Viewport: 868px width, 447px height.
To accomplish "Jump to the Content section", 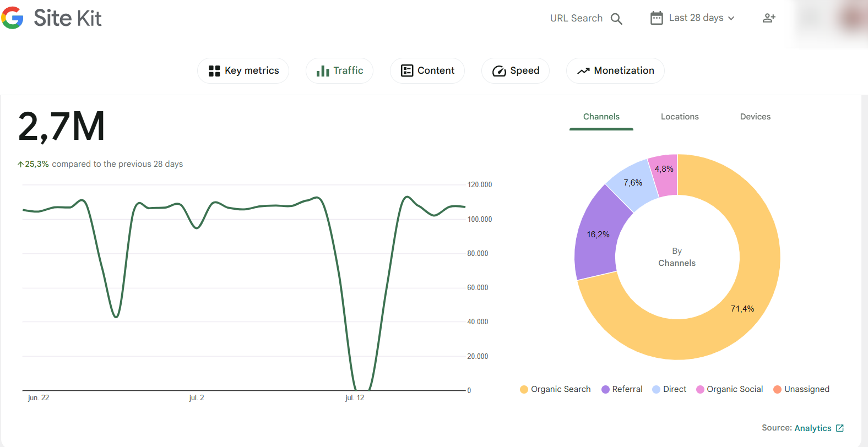I will coord(427,70).
